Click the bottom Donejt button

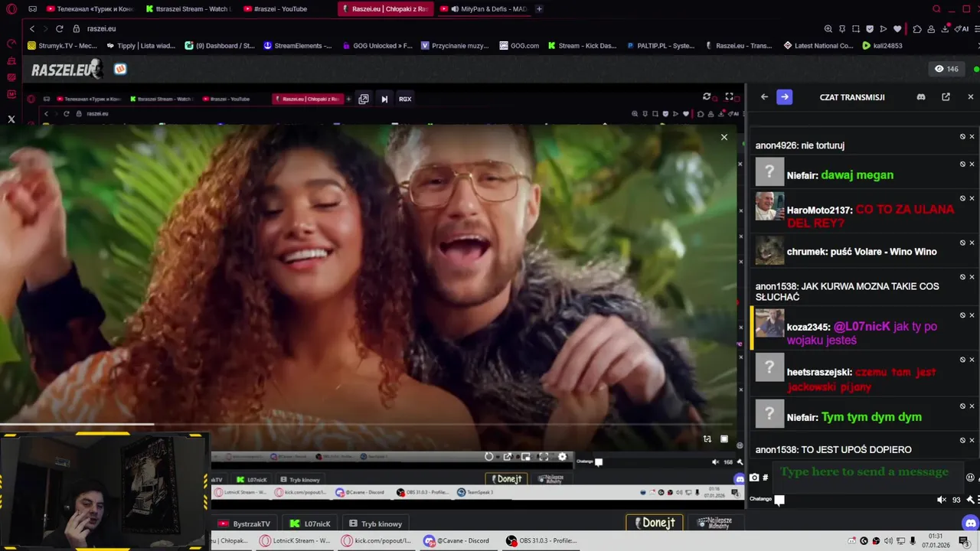coord(655,523)
